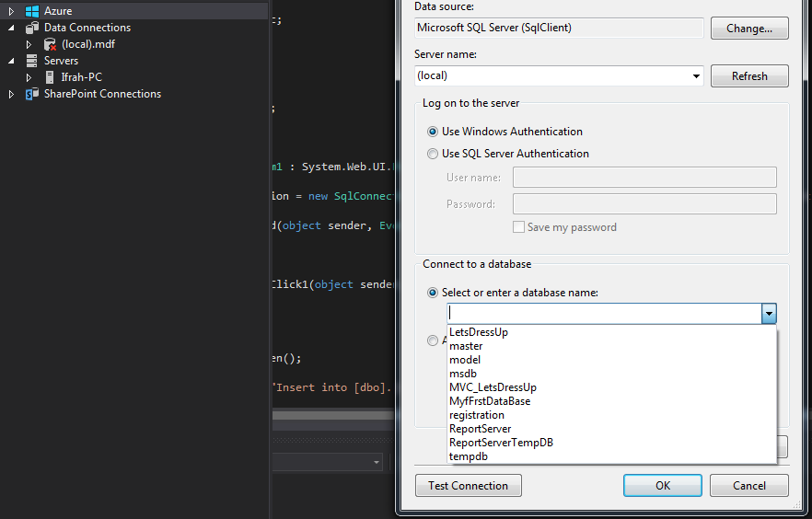Click the Refresh button
The image size is (812, 519).
click(x=749, y=76)
